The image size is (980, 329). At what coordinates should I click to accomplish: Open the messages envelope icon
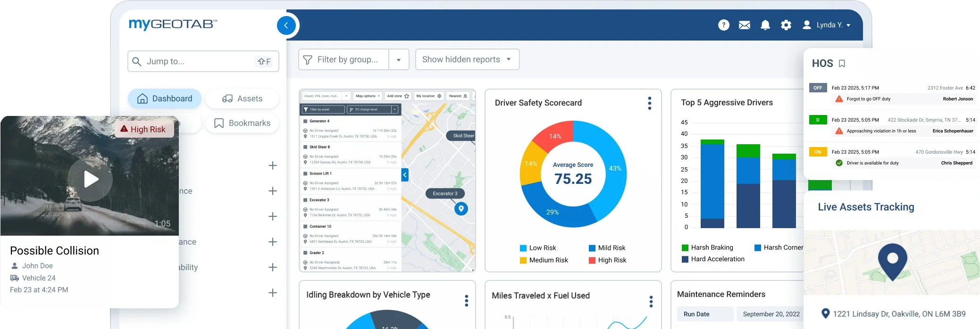[744, 25]
